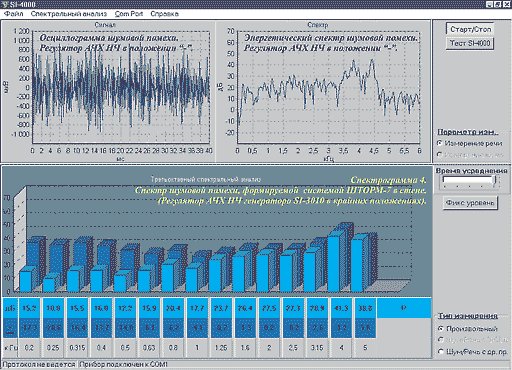Click the 15.5 dB value cell

[x=77, y=308]
